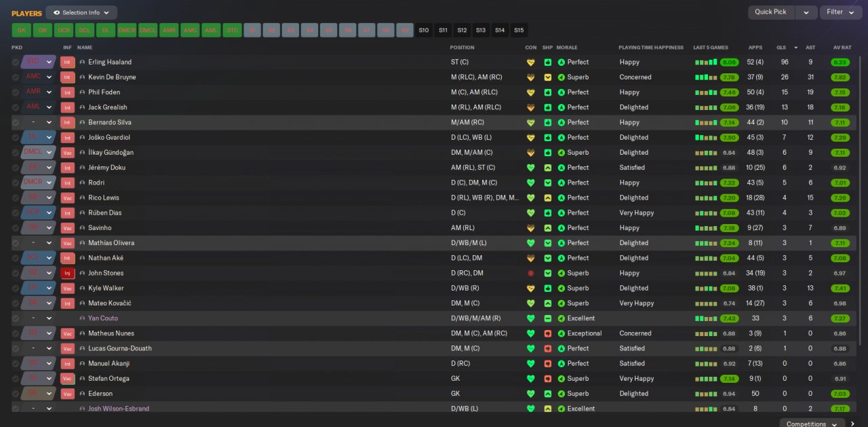Open the Quick Pick arrow dropdown
The width and height of the screenshot is (868, 427).
click(x=806, y=12)
